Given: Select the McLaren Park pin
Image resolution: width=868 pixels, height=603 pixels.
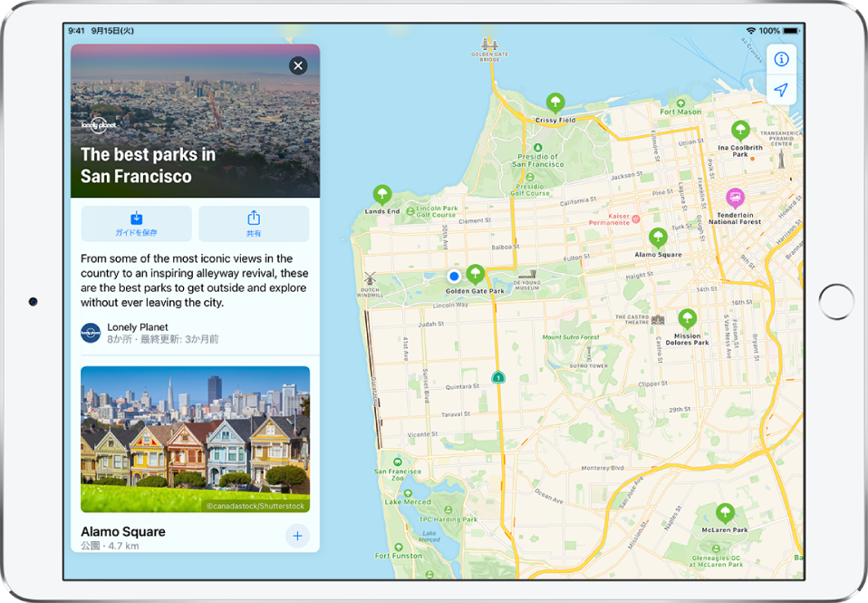Looking at the screenshot, I should pos(725,512).
